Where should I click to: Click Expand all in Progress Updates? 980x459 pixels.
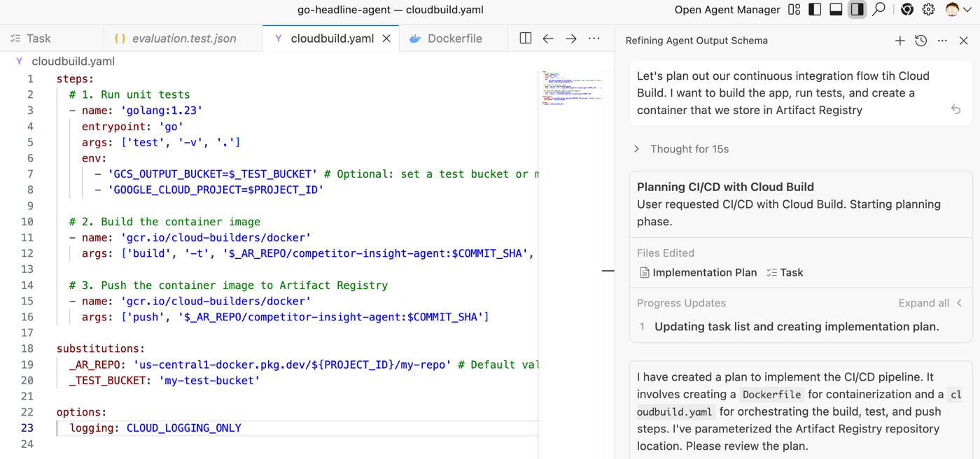[923, 303]
